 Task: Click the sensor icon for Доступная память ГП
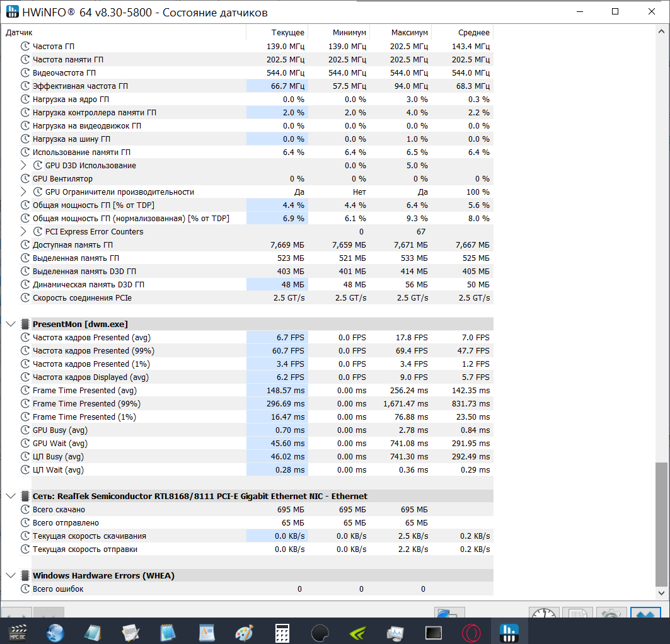pos(25,244)
